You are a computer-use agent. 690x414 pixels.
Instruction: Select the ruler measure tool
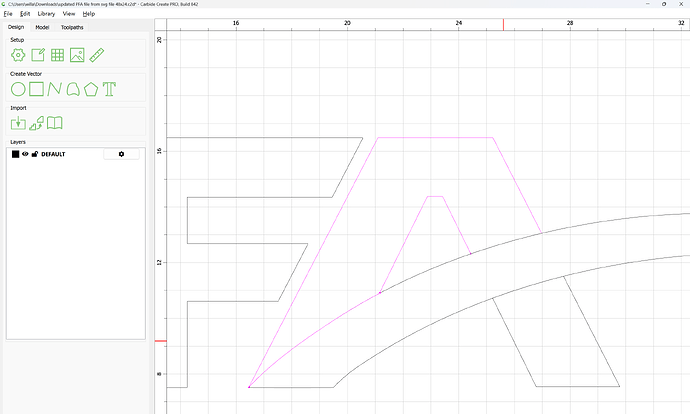[x=97, y=55]
